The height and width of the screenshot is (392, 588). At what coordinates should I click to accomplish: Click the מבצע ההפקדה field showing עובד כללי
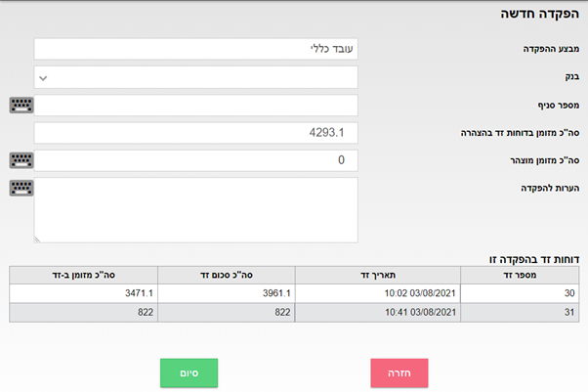tap(195, 49)
